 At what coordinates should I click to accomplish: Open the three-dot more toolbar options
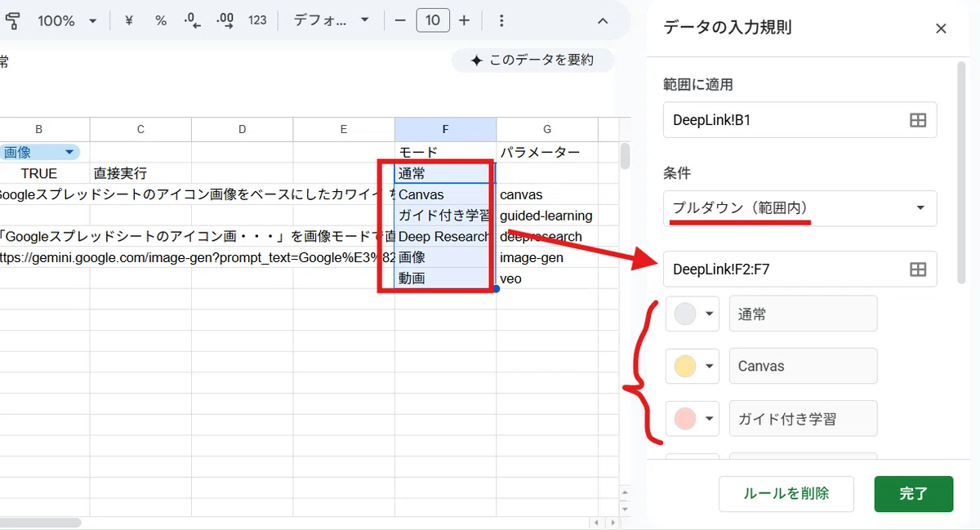(x=501, y=20)
